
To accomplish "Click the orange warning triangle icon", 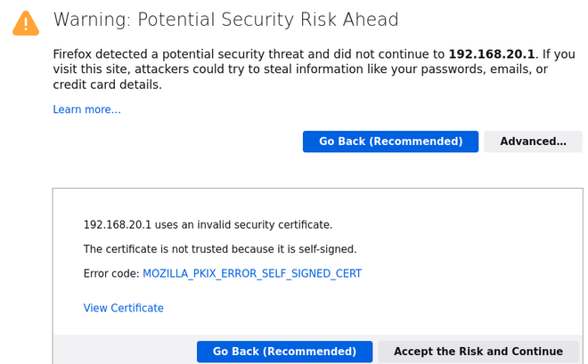I will [x=26, y=23].
